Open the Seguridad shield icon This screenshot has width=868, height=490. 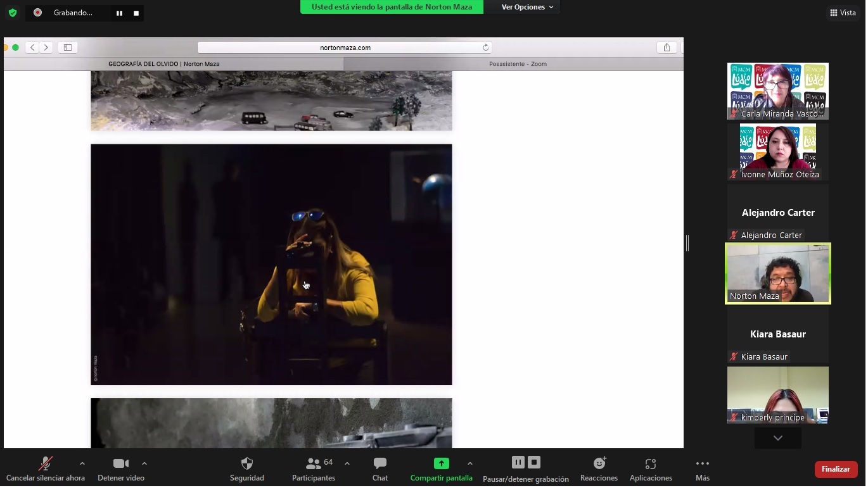247,464
